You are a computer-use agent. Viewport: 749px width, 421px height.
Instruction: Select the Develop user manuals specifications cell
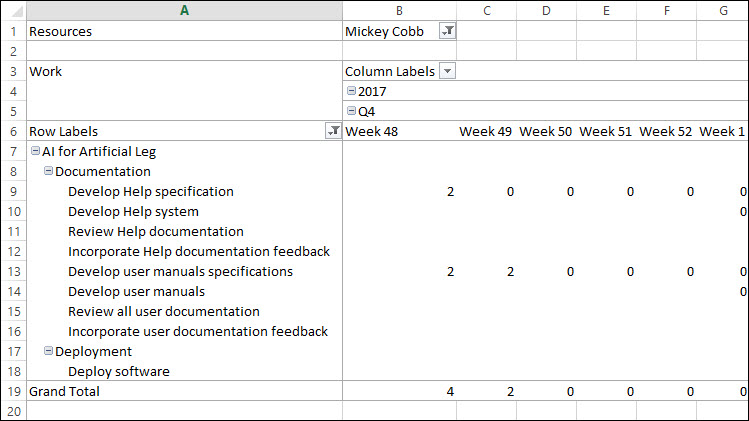(x=180, y=271)
